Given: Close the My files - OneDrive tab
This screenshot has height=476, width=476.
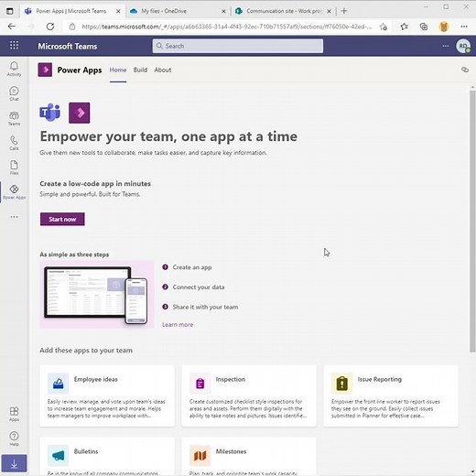Looking at the screenshot, I should 223,11.
